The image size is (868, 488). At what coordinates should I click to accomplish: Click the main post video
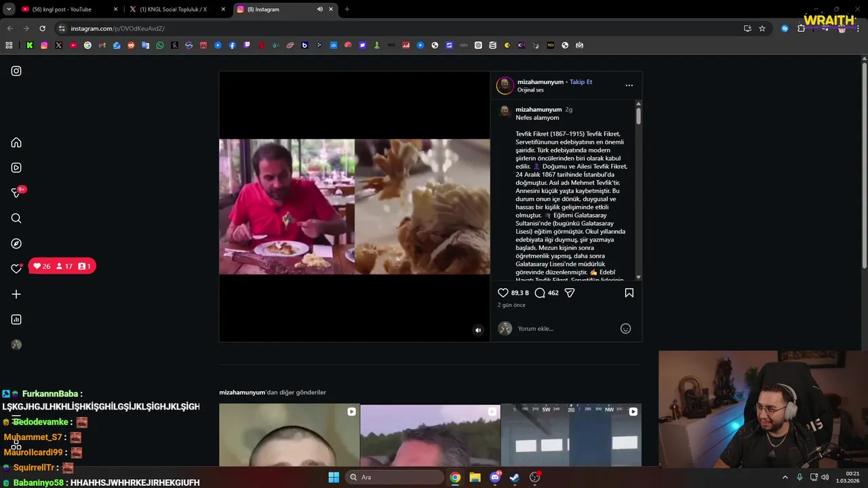[355, 207]
